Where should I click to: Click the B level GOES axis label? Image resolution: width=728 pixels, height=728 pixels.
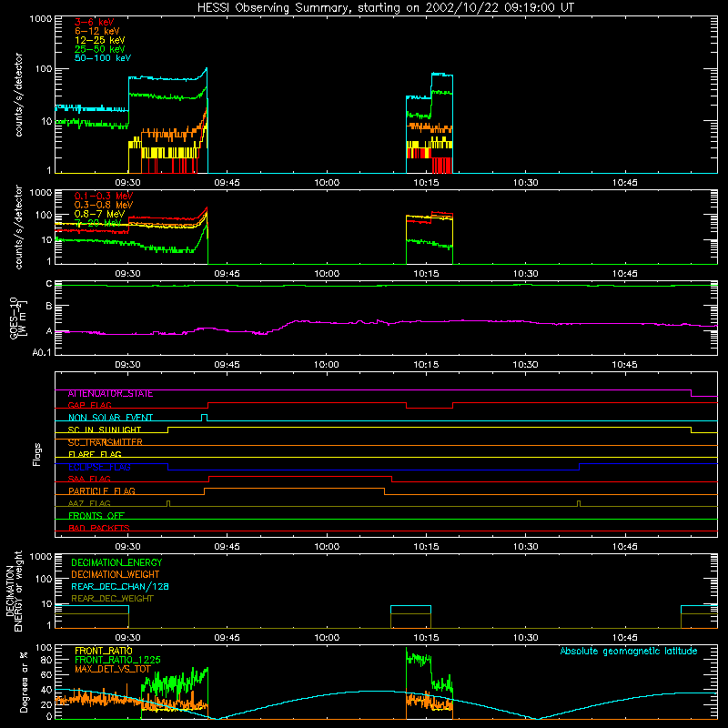click(49, 307)
